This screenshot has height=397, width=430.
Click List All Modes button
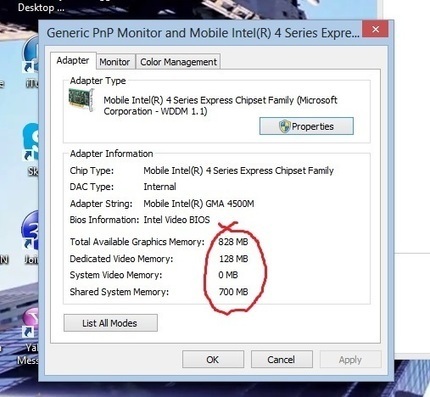[110, 323]
